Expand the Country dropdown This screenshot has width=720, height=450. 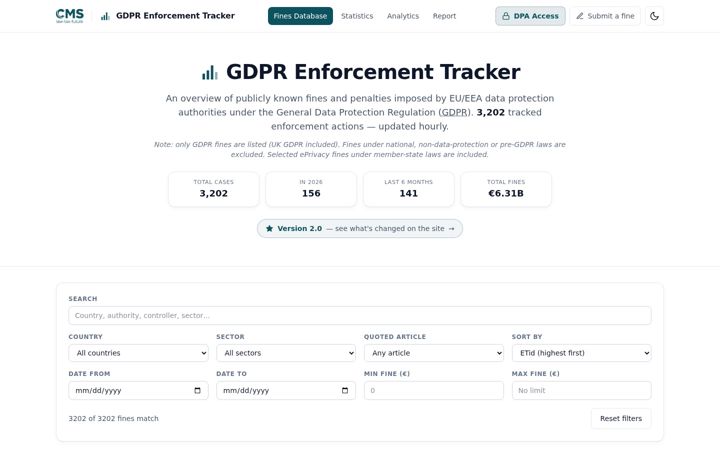138,353
